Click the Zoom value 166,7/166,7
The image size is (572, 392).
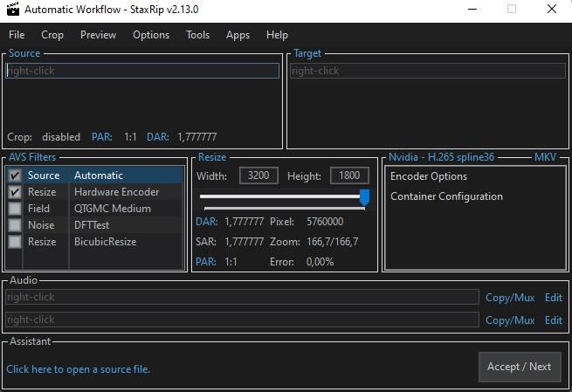[x=333, y=242]
